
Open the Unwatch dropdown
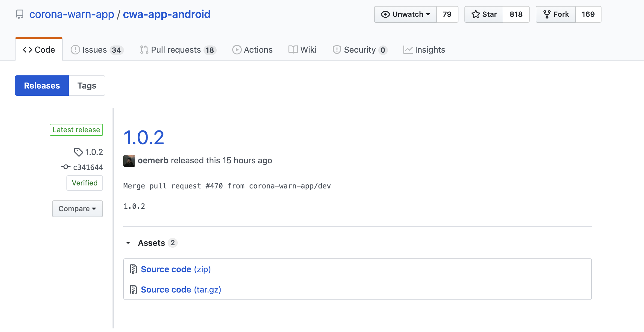tap(405, 14)
